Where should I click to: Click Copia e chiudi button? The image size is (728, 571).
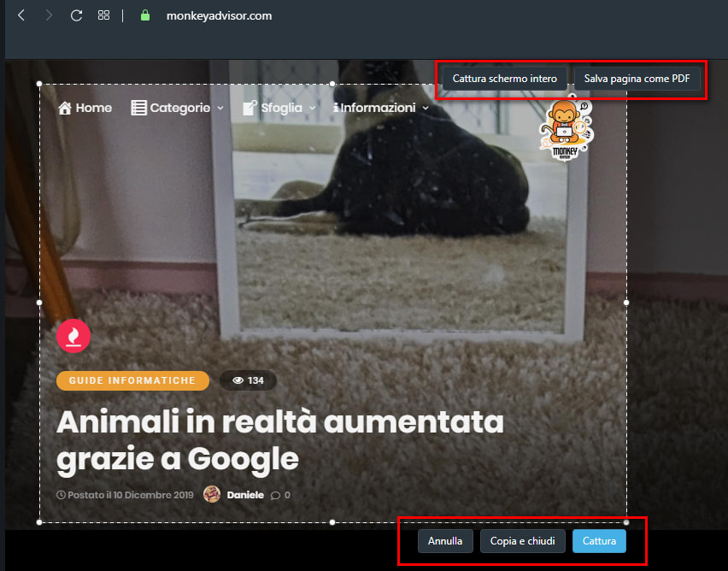[x=522, y=541]
